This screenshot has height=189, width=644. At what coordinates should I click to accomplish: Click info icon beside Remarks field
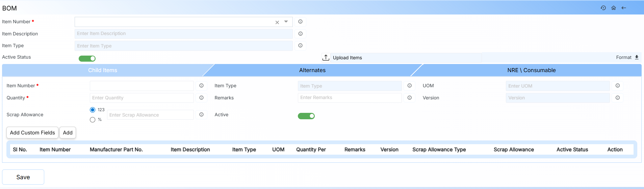(409, 98)
